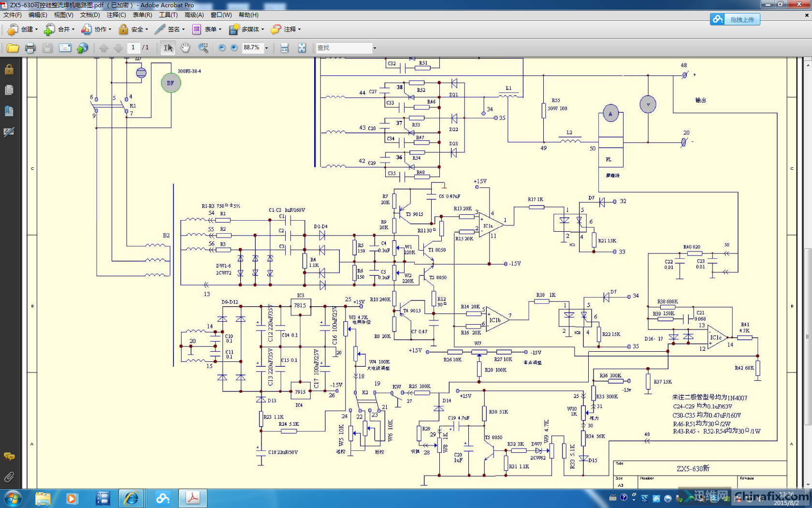Image resolution: width=812 pixels, height=508 pixels.
Task: Go to previous page with up arrow
Action: [104, 48]
